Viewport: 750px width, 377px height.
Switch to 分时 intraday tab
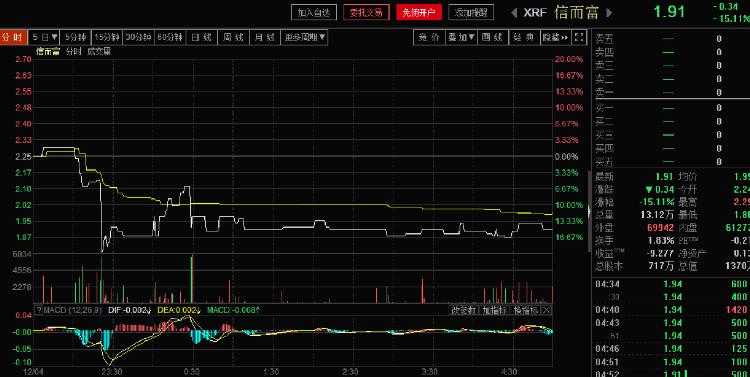click(13, 37)
